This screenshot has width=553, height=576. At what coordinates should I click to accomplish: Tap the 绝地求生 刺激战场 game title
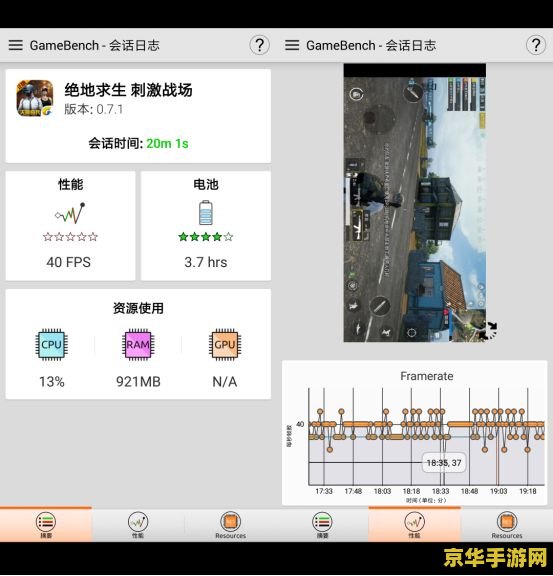128,90
